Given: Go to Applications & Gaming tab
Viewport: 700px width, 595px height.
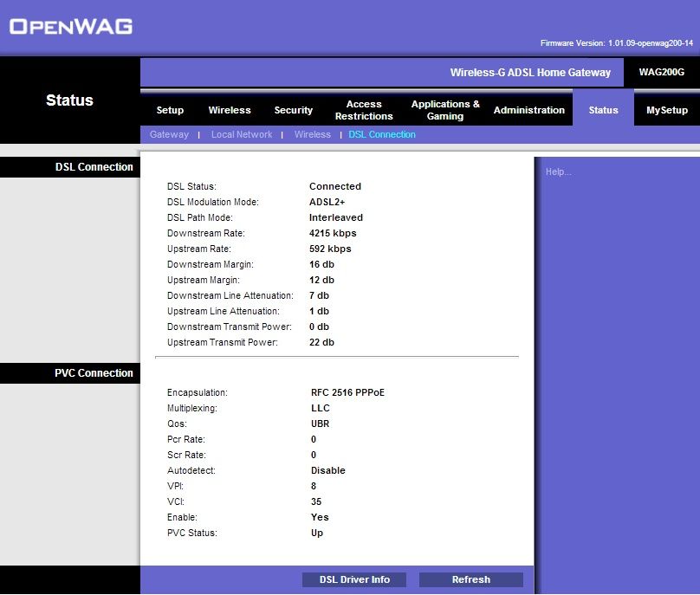Looking at the screenshot, I should 445,110.
